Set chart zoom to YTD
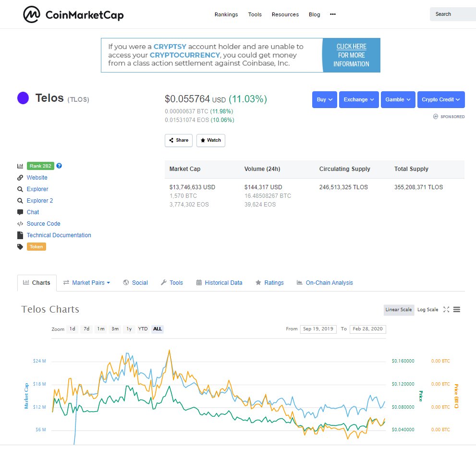The height and width of the screenshot is (449, 476). point(143,329)
